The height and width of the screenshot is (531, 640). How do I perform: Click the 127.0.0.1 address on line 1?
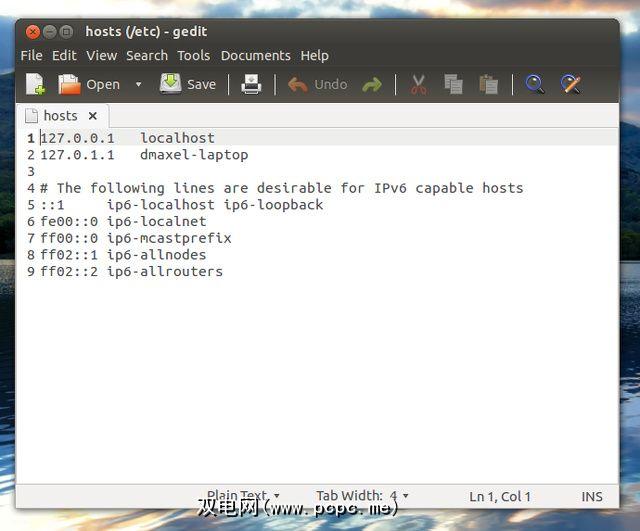tap(77, 138)
